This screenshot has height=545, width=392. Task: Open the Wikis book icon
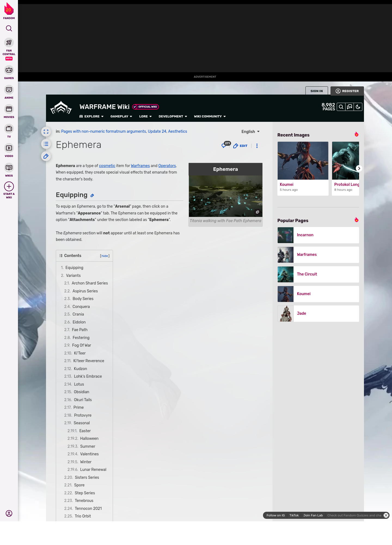[9, 168]
